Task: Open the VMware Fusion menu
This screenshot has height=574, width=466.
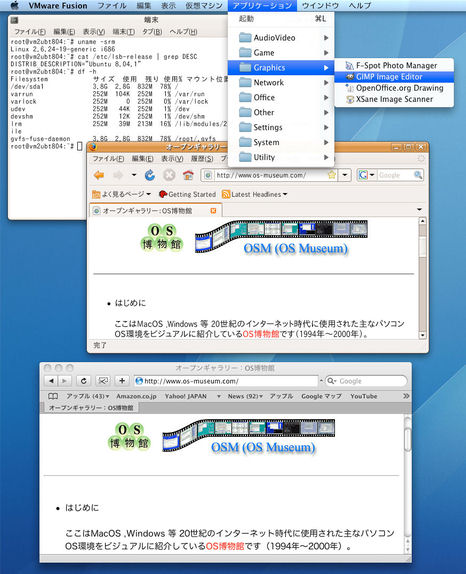Action: [x=58, y=5]
